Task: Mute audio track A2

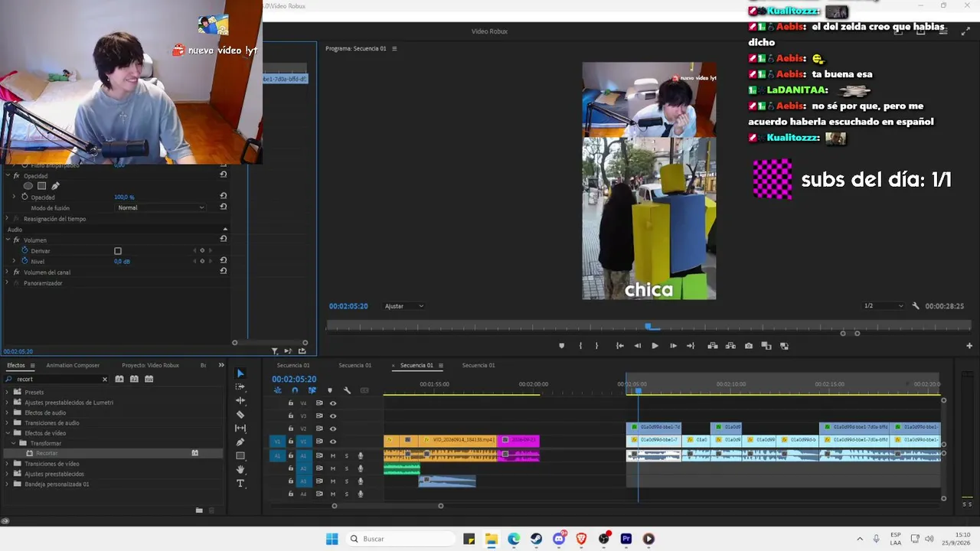Action: click(x=333, y=468)
